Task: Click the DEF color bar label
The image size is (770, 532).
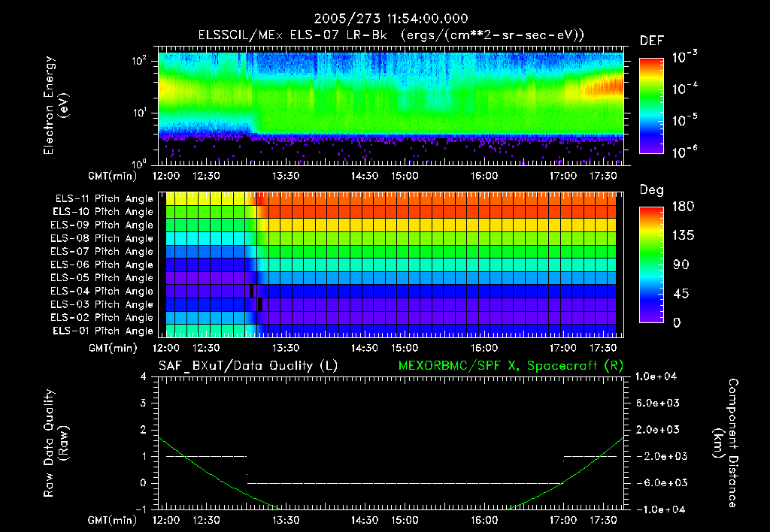Action: [652, 41]
